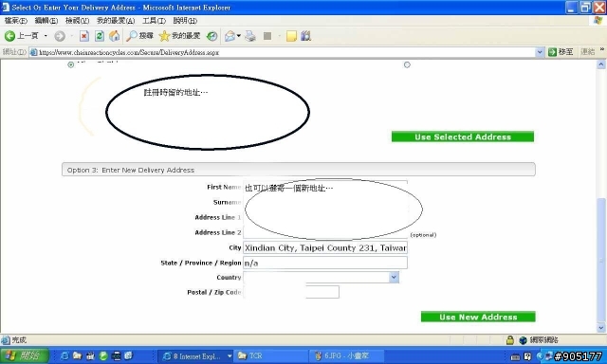The width and height of the screenshot is (607, 364).
Task: Select the right saved address radio button
Action: coord(407,64)
